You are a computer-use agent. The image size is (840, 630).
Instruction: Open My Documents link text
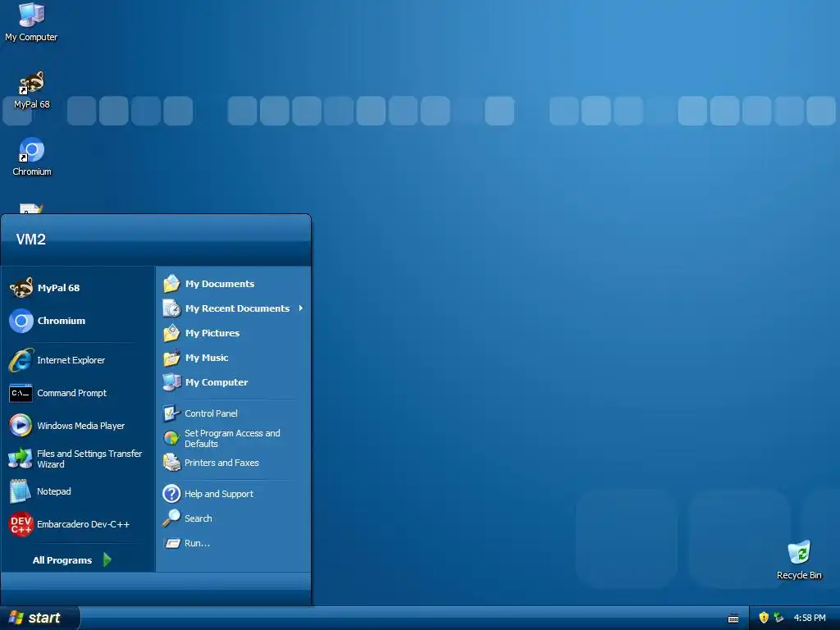pyautogui.click(x=220, y=284)
